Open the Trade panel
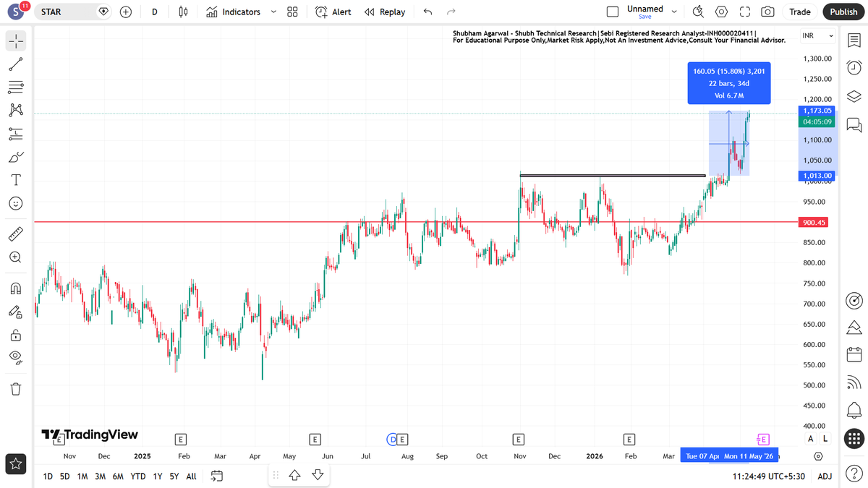Screen dimensions: 868x488 [x=800, y=12]
